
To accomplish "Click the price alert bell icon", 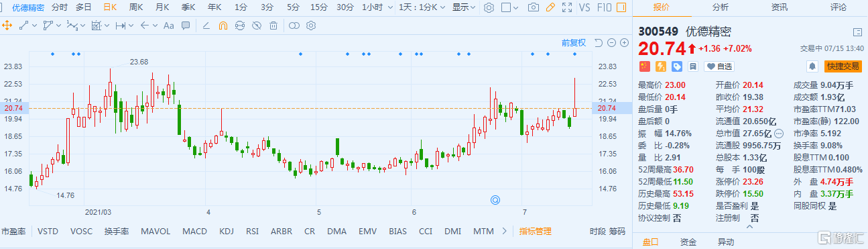I will coord(813,66).
